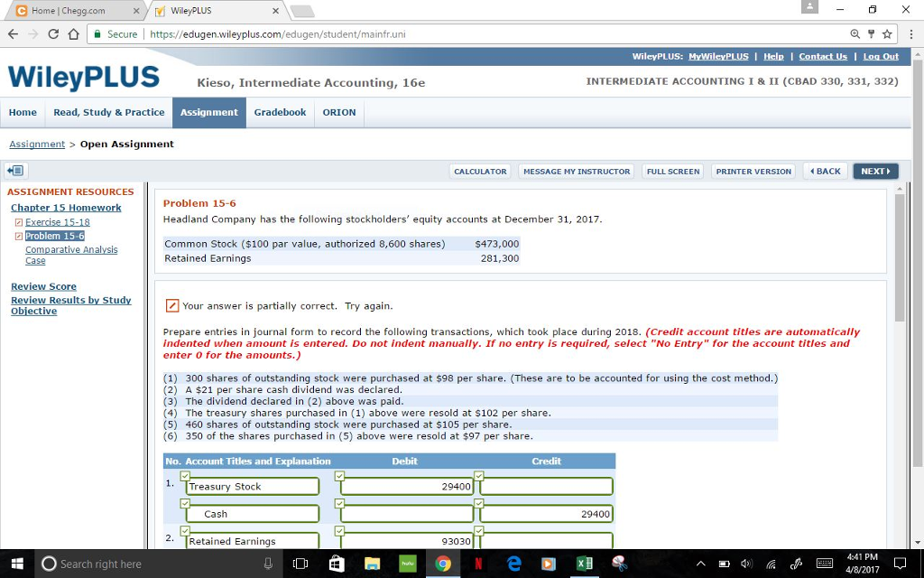924x578 pixels.
Task: Open the Windows Ink Workspace pen icon
Action: pyautogui.click(x=796, y=564)
